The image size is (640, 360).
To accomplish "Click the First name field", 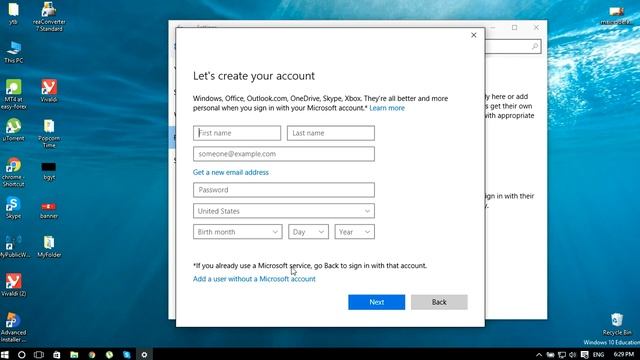I will pos(237,133).
